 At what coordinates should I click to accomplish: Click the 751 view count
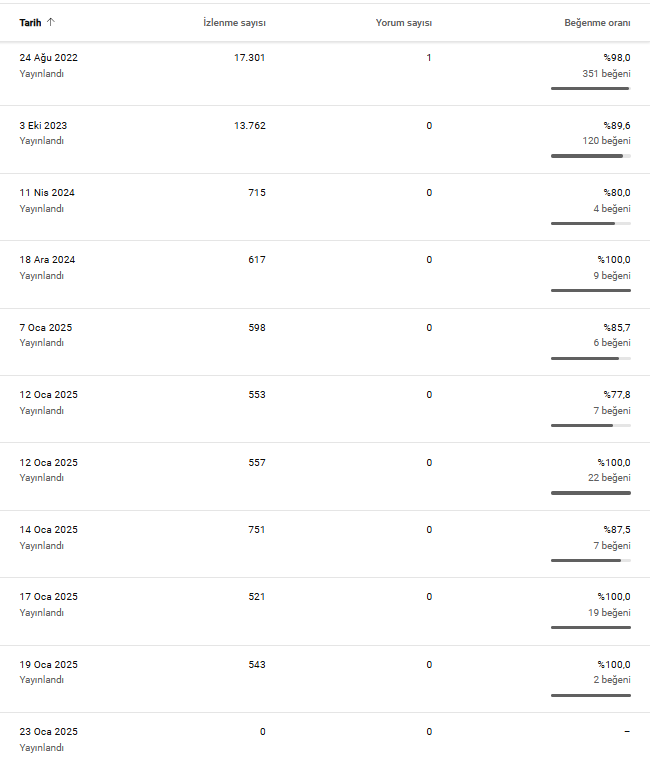point(257,529)
